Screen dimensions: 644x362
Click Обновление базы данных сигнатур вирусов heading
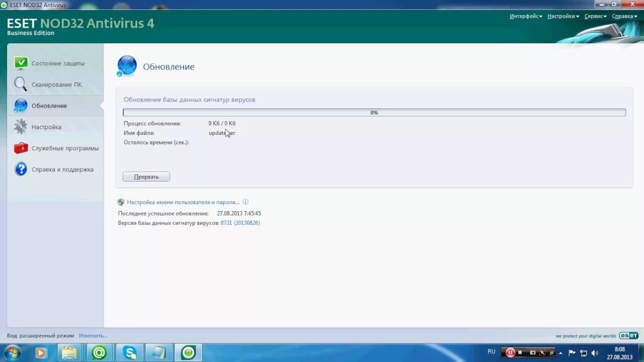coord(190,100)
